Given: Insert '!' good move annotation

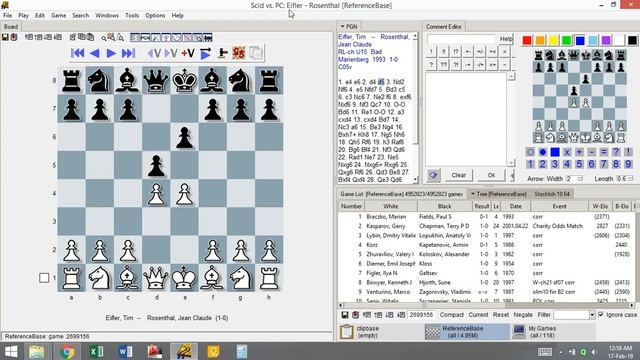Looking at the screenshot, I should coord(431,52).
